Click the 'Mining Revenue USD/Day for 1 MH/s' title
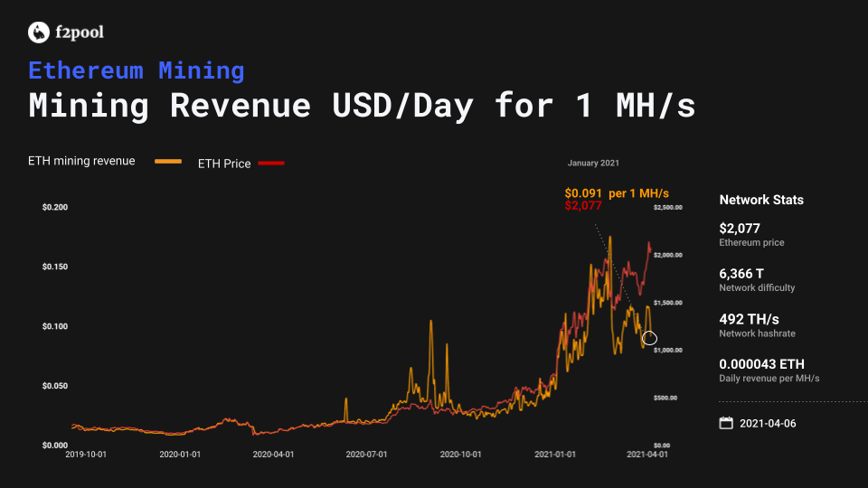Image resolution: width=868 pixels, height=488 pixels. (362, 105)
